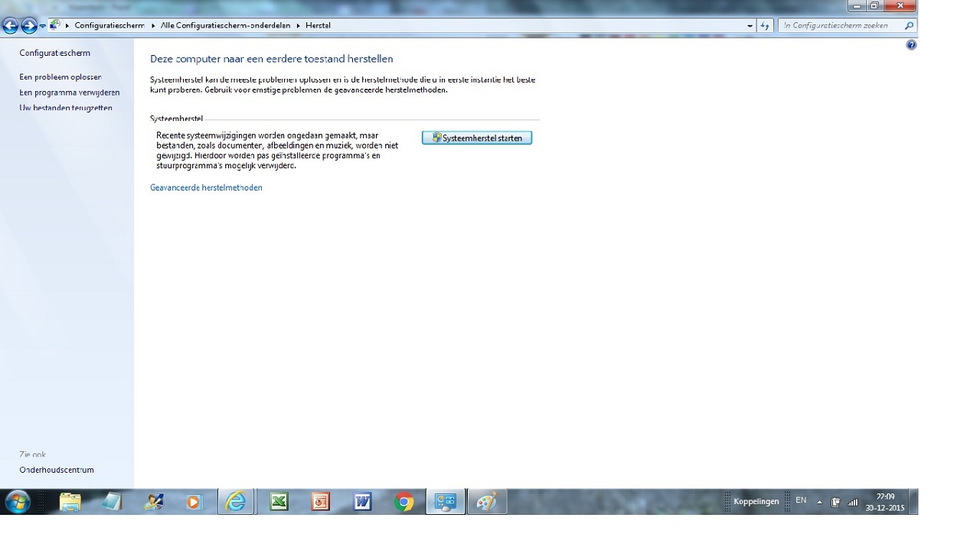Image resolution: width=980 pixels, height=550 pixels.
Task: Click the Forward navigation arrow
Action: [x=29, y=26]
